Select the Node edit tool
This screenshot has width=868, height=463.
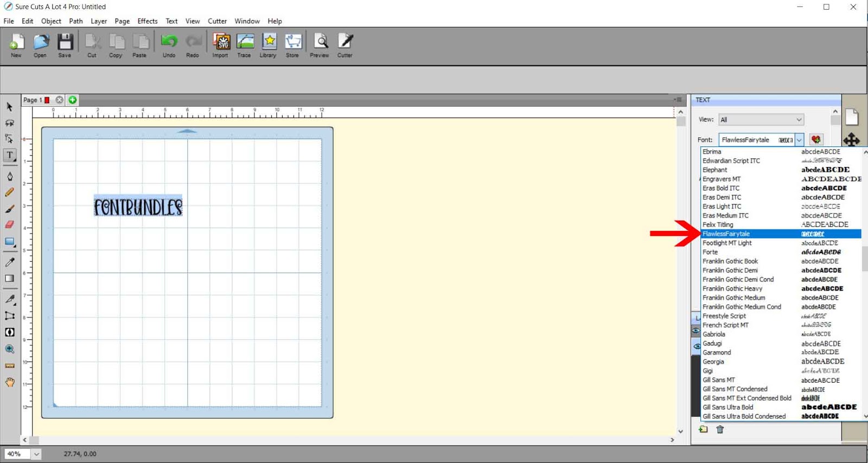(10, 139)
